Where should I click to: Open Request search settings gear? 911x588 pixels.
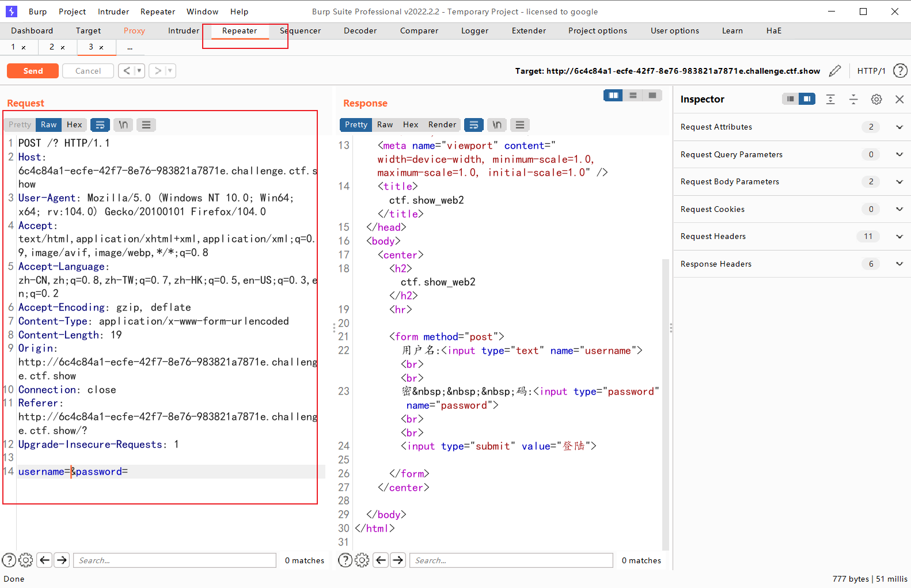click(x=26, y=560)
